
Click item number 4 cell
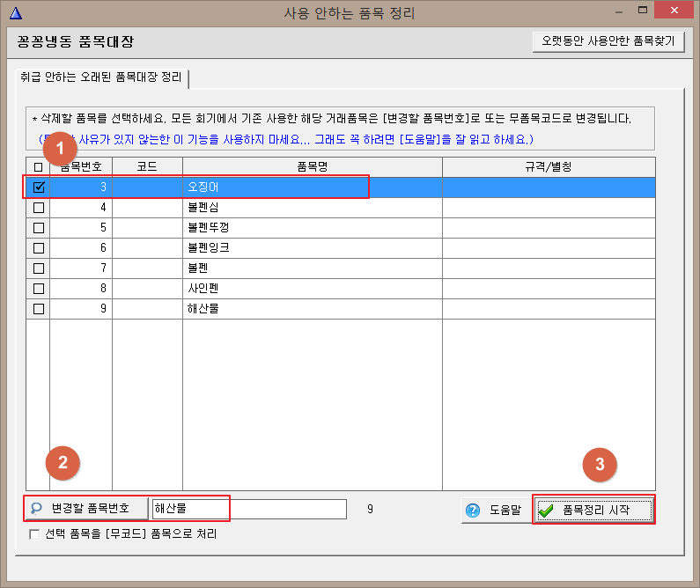point(81,208)
